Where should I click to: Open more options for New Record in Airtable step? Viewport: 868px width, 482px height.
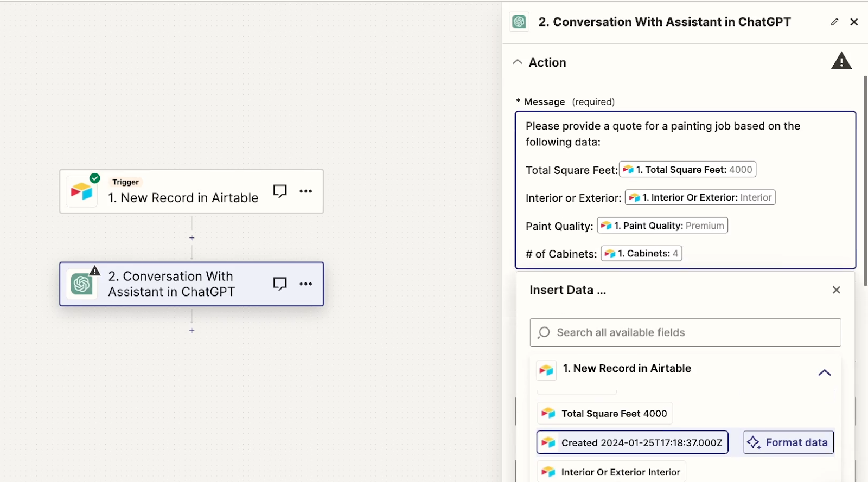click(306, 191)
